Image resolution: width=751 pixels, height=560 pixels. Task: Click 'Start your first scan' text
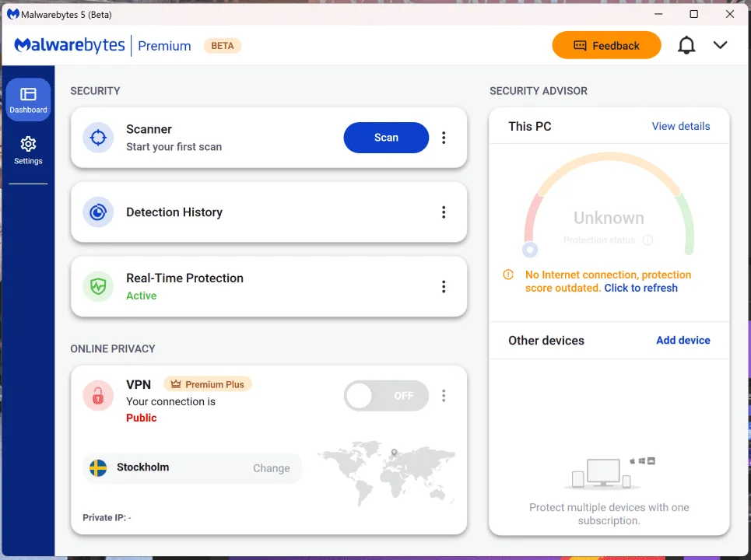[174, 147]
